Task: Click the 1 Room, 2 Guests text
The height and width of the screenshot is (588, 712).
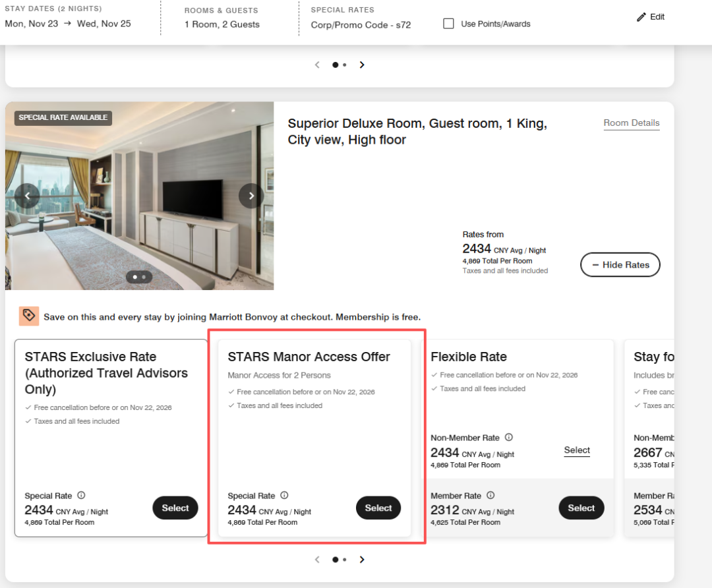Action: 222,24
